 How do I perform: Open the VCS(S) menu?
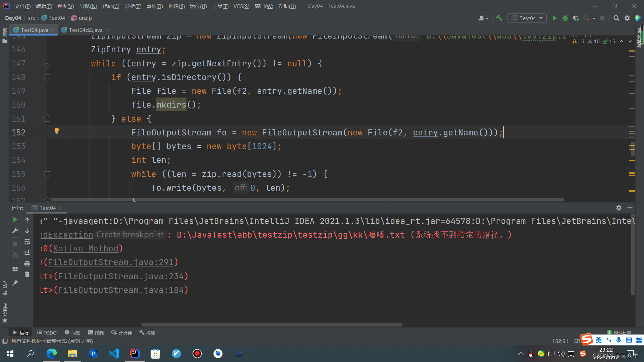pos(241,6)
